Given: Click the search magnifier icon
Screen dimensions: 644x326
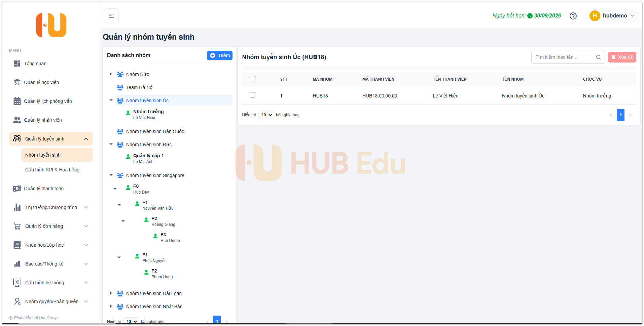Looking at the screenshot, I should (x=598, y=57).
